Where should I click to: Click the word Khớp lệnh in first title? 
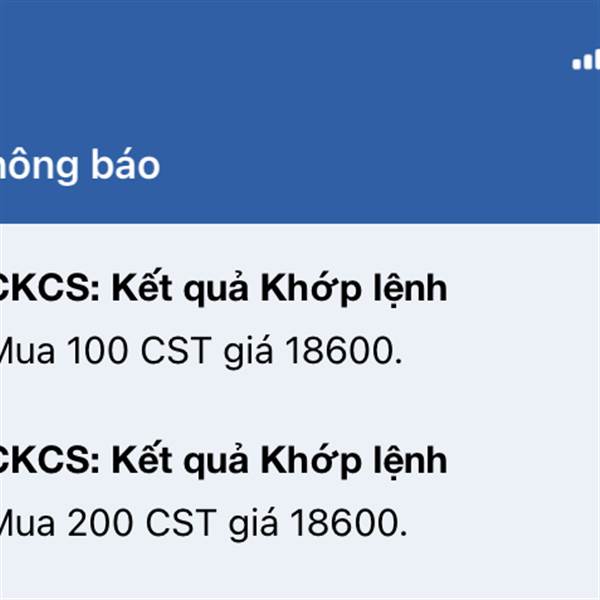(x=354, y=289)
